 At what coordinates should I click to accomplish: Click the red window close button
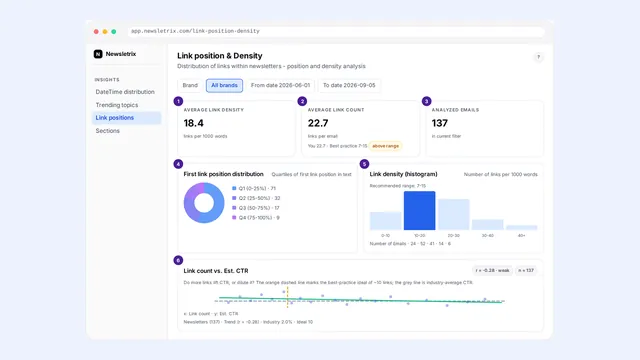(96, 31)
